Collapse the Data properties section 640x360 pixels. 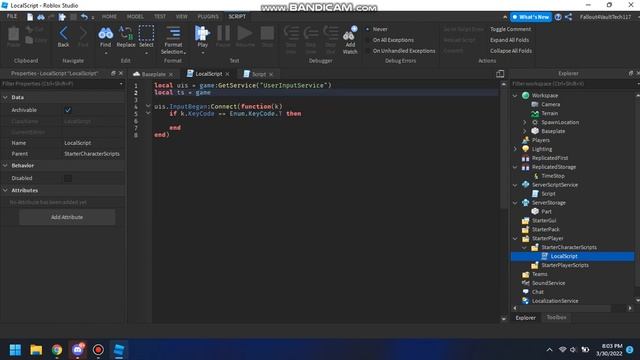click(x=5, y=98)
